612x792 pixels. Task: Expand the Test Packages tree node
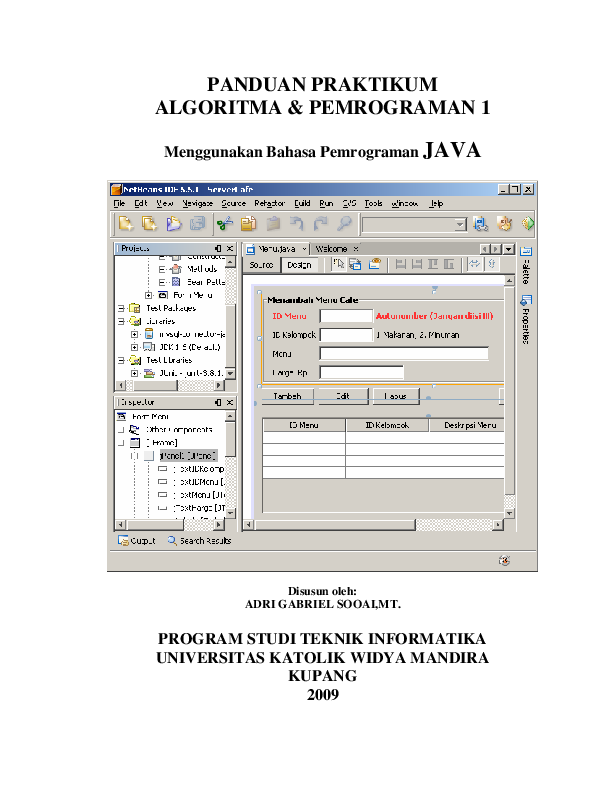pyautogui.click(x=121, y=309)
